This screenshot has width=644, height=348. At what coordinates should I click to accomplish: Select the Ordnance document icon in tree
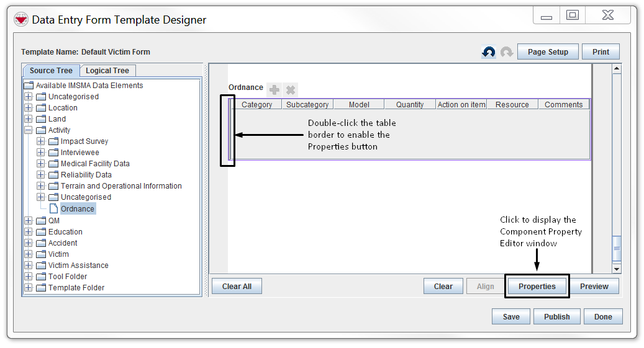(x=53, y=208)
